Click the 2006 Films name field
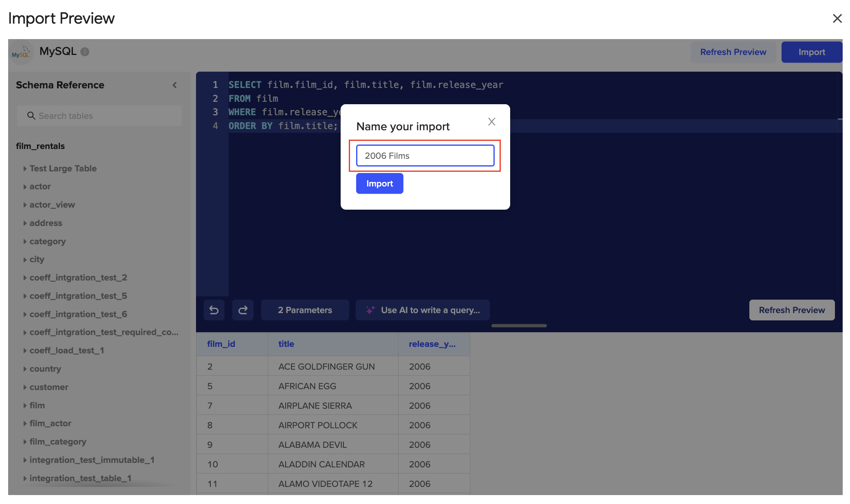The height and width of the screenshot is (504, 850). coord(425,156)
